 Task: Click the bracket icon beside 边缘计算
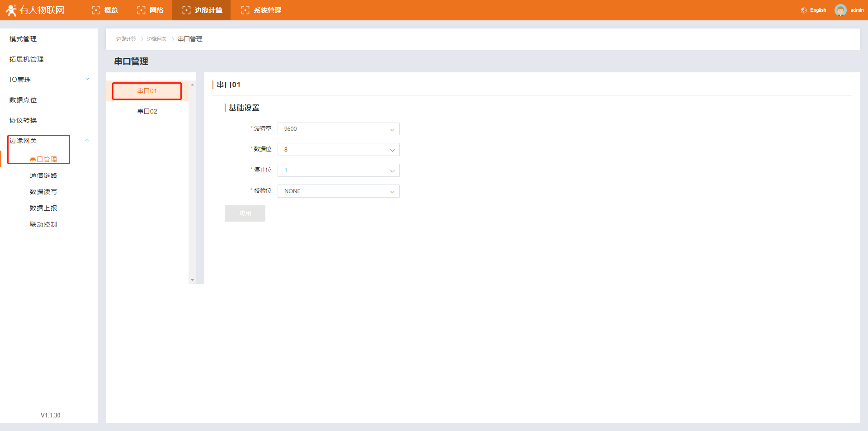186,10
